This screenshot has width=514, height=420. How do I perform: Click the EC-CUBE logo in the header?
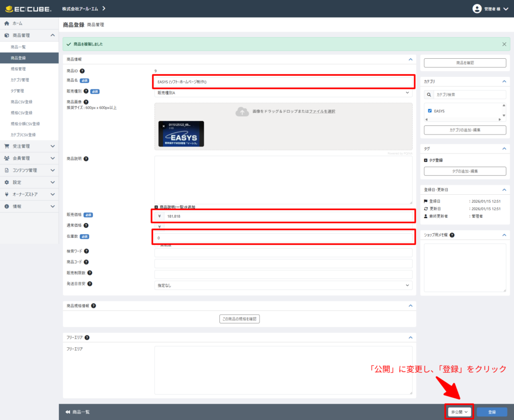tap(28, 9)
